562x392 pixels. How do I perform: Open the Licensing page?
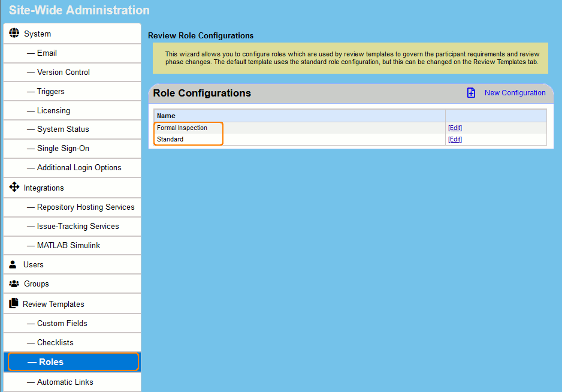pos(54,110)
